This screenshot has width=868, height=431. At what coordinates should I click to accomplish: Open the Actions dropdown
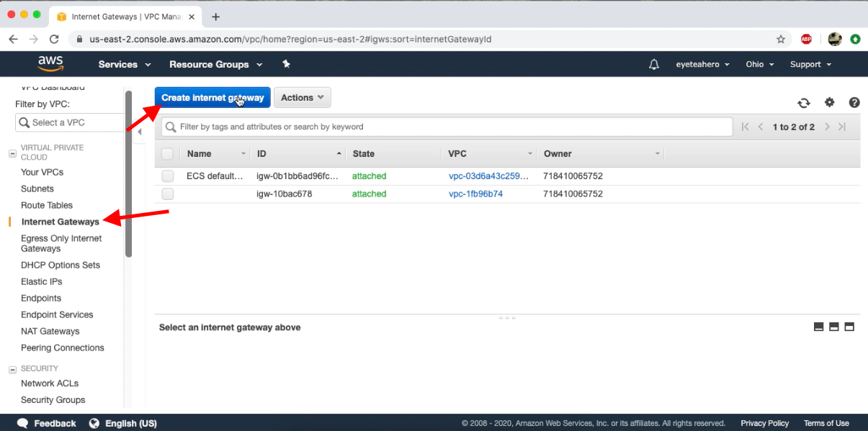point(303,98)
